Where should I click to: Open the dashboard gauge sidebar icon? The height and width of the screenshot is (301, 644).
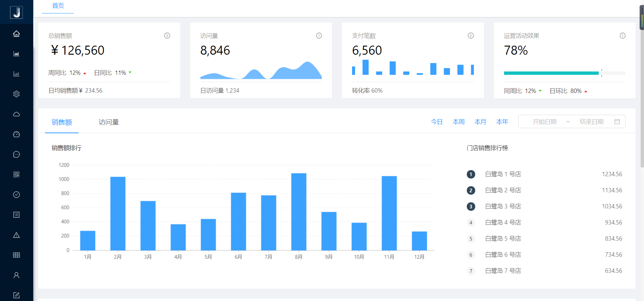click(16, 135)
